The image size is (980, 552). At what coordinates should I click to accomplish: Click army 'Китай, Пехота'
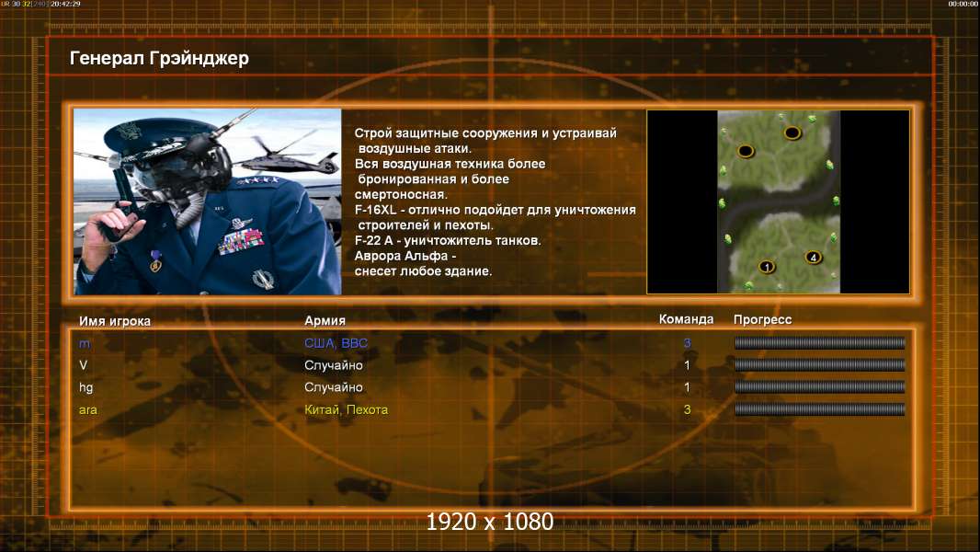[347, 410]
